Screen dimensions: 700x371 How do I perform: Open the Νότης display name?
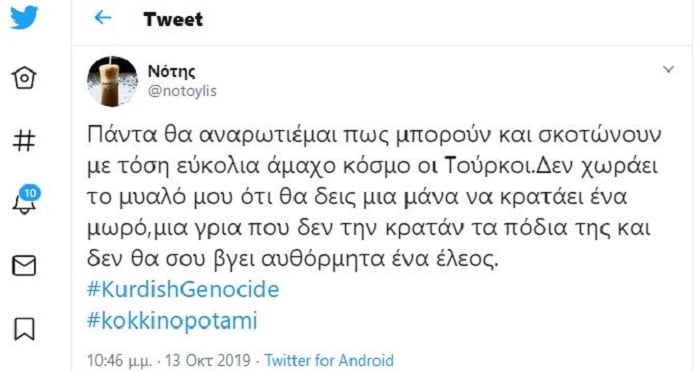point(171,71)
